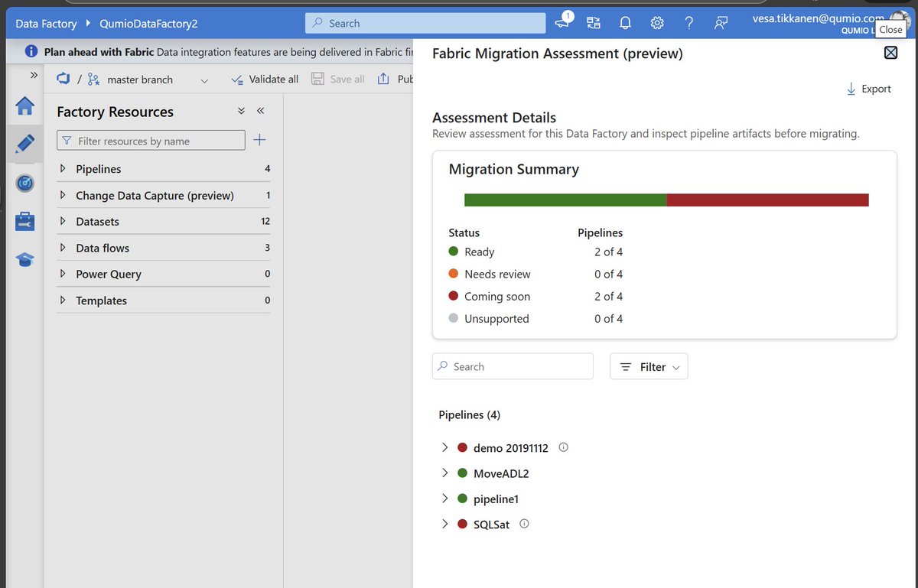Click Filter resources by name field

click(x=151, y=141)
